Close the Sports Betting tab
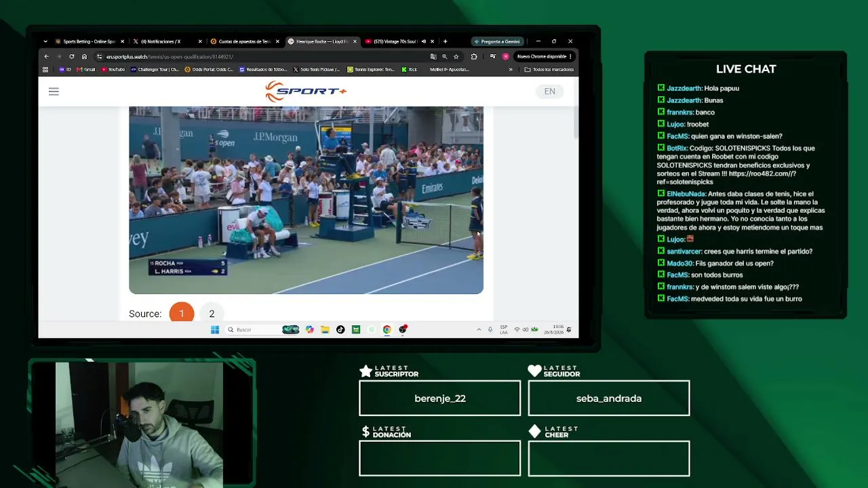 point(122,41)
